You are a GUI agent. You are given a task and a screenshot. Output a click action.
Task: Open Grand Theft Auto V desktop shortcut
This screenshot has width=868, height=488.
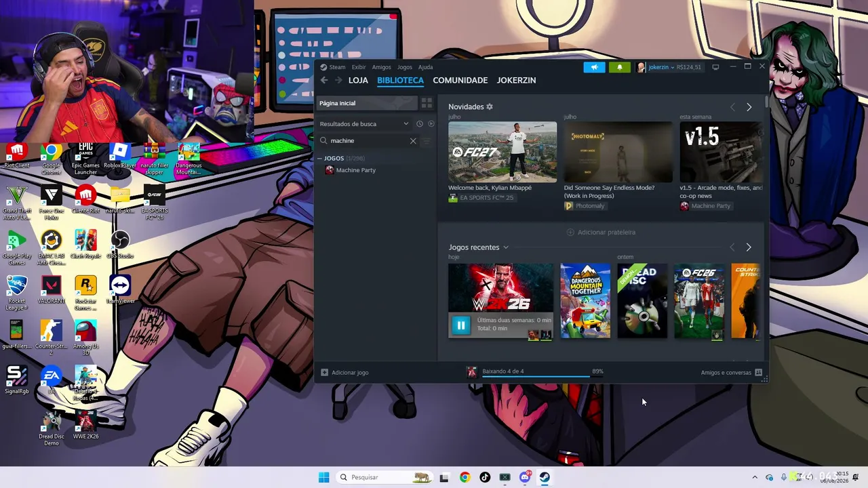tap(17, 203)
